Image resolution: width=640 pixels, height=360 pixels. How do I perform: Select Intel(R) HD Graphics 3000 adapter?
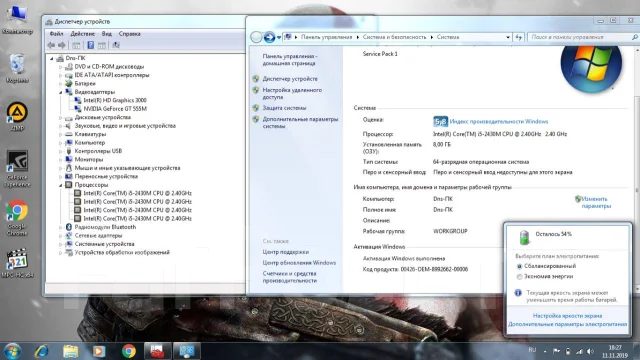coord(115,100)
